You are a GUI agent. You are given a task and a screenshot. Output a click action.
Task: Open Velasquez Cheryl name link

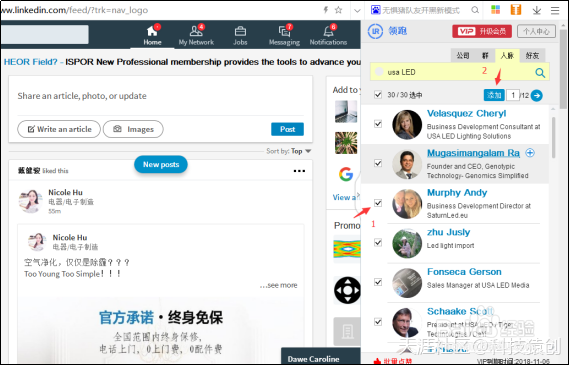coord(466,114)
